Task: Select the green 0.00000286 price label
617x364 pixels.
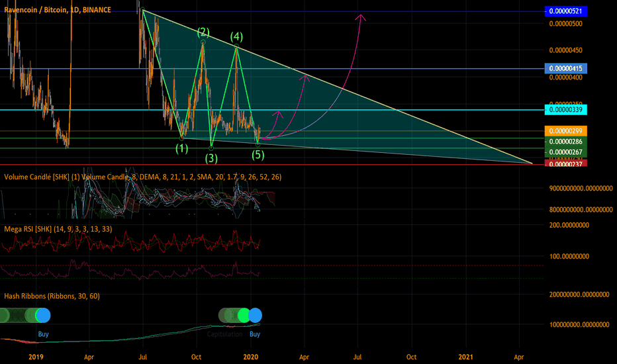Action: [565, 142]
